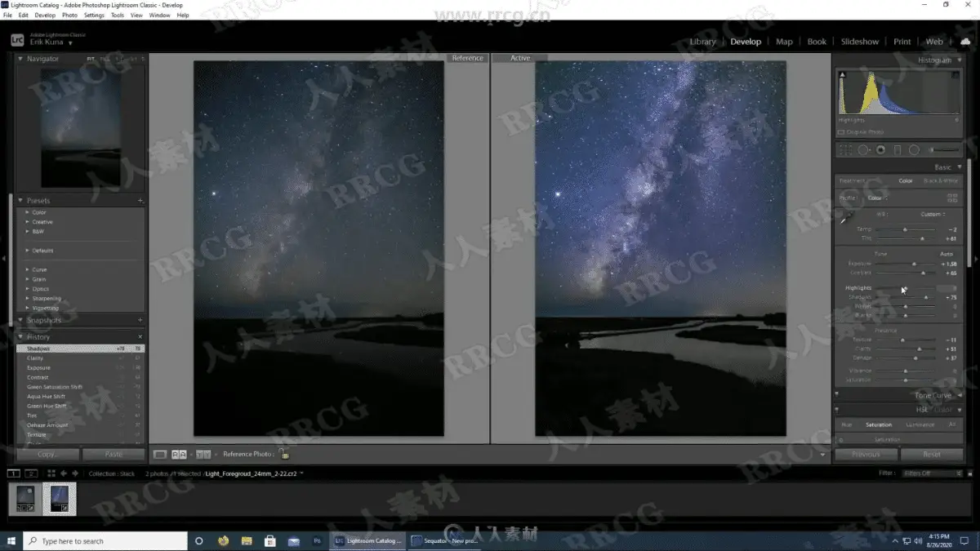The image size is (980, 551).
Task: Clear History with the X icon
Action: tap(140, 336)
